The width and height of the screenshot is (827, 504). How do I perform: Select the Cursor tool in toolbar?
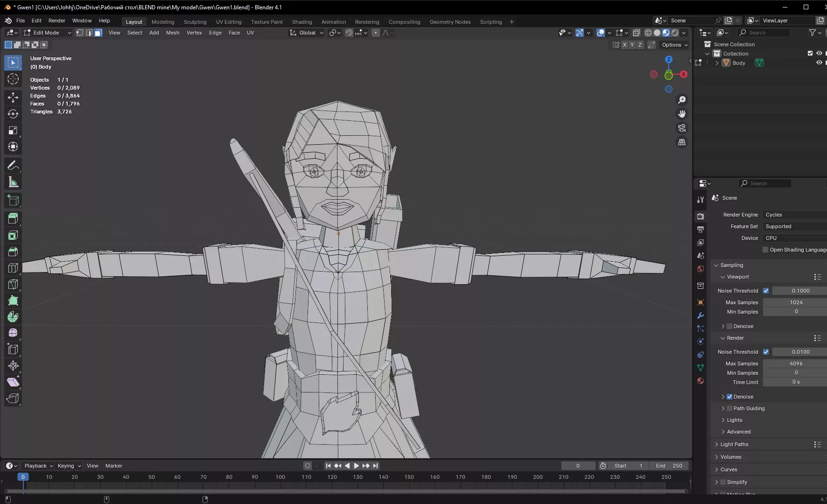pyautogui.click(x=13, y=79)
